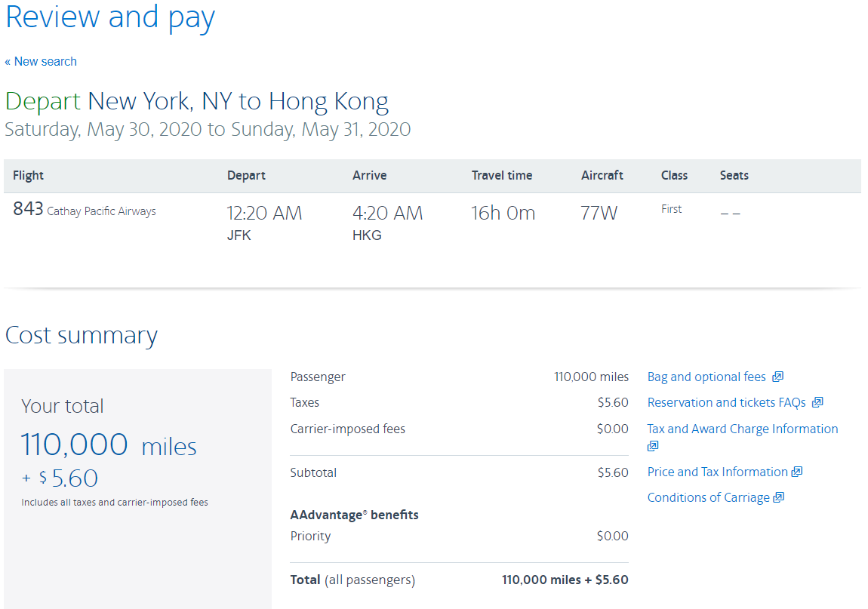This screenshot has width=868, height=609.
Task: Click the HKG airport code
Action: pyautogui.click(x=367, y=235)
